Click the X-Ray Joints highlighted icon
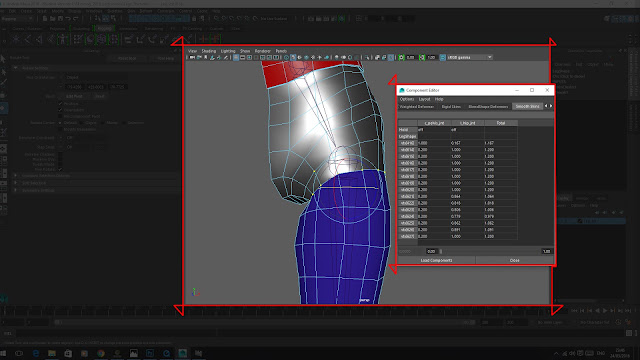This screenshot has width=640, height=360. 391,58
